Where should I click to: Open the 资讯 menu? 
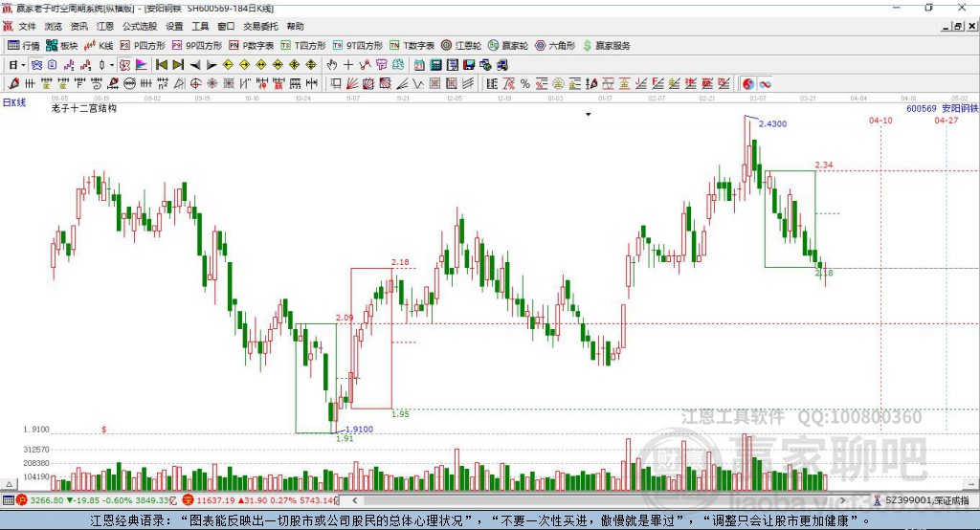point(78,26)
